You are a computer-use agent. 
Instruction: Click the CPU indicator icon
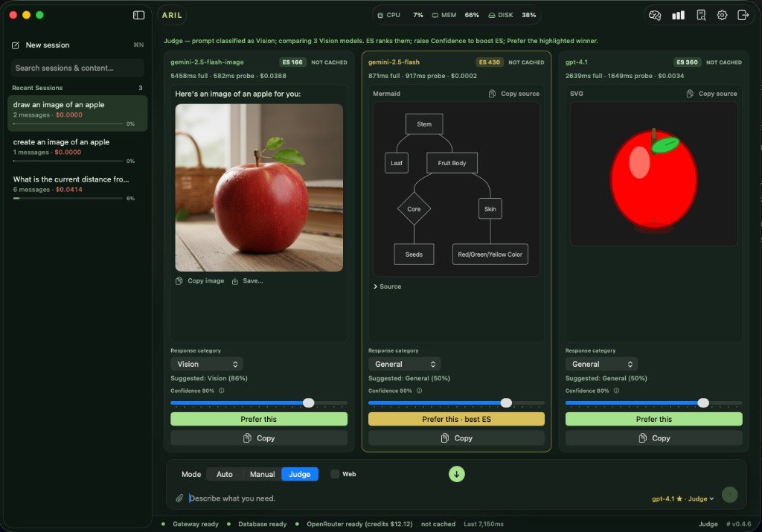click(x=380, y=15)
